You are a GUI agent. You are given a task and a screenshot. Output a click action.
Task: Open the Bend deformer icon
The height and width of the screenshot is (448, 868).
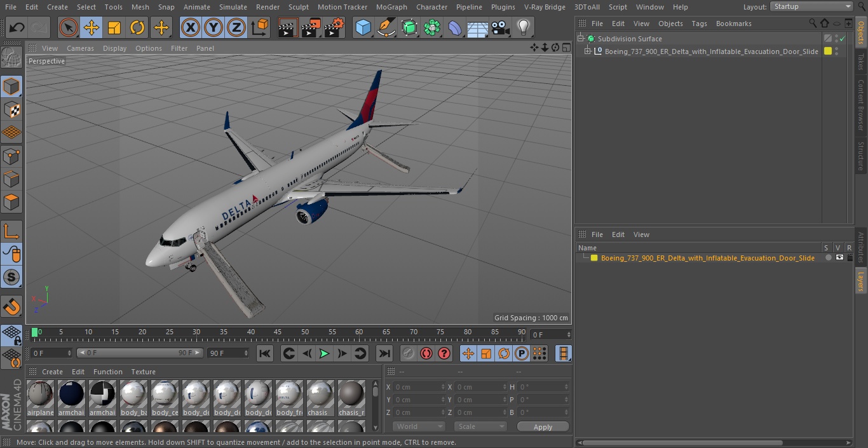(x=455, y=27)
